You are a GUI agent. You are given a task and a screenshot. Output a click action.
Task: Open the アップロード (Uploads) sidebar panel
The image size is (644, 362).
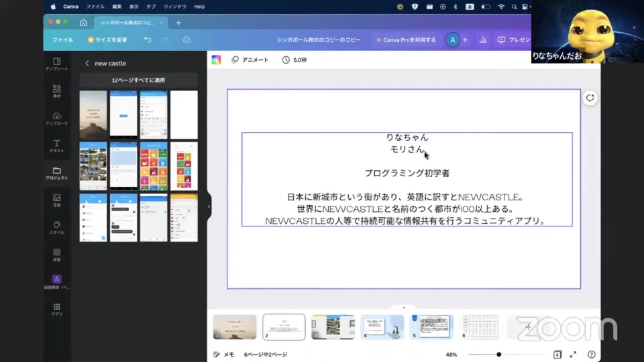point(56,119)
